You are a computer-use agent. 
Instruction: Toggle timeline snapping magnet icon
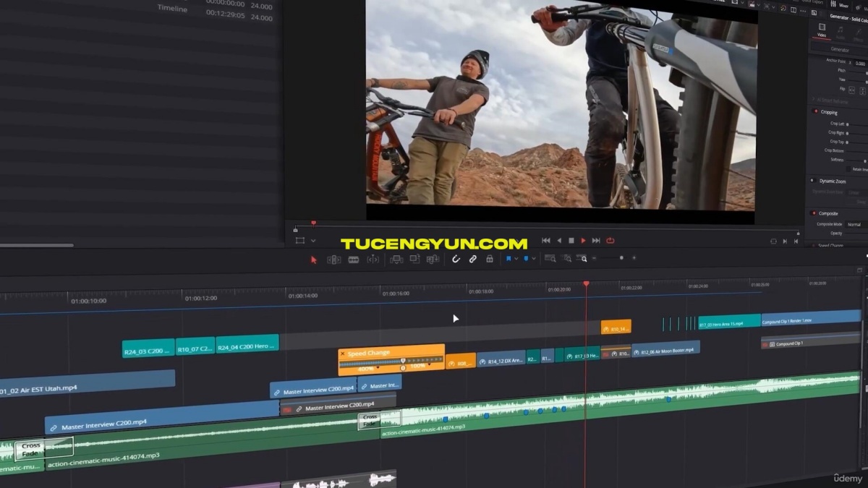point(456,259)
